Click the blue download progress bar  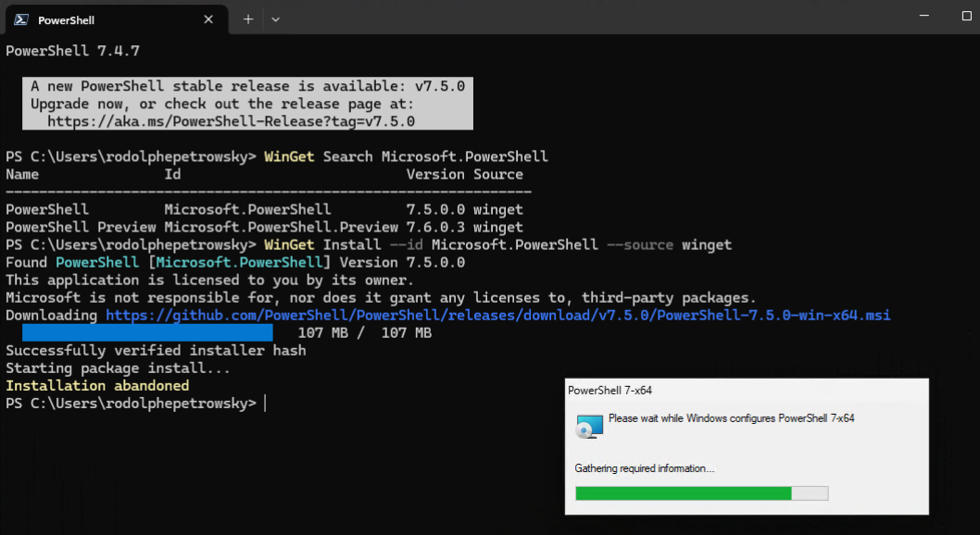pyautogui.click(x=147, y=332)
